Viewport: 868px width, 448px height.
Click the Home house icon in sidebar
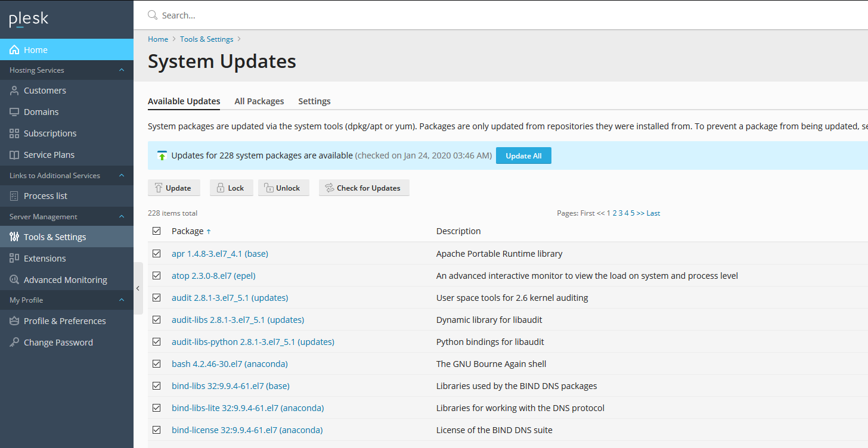(x=14, y=50)
